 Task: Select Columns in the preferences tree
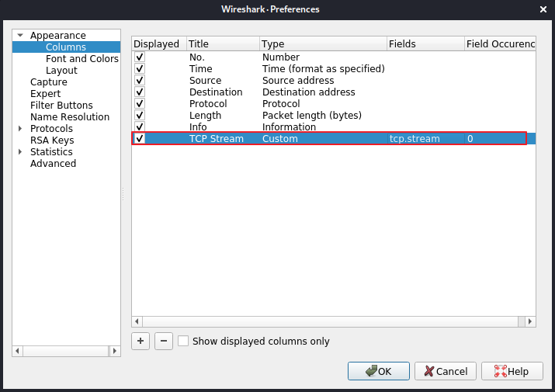point(66,47)
